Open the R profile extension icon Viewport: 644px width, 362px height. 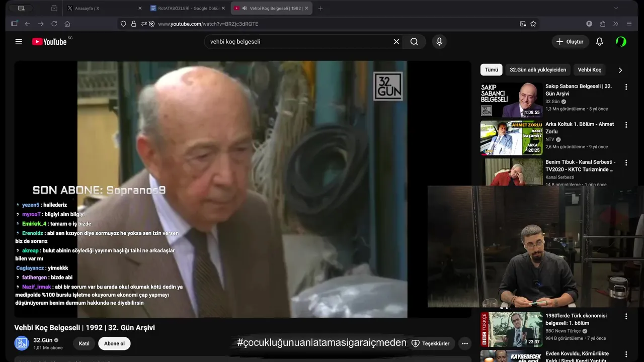click(x=589, y=24)
